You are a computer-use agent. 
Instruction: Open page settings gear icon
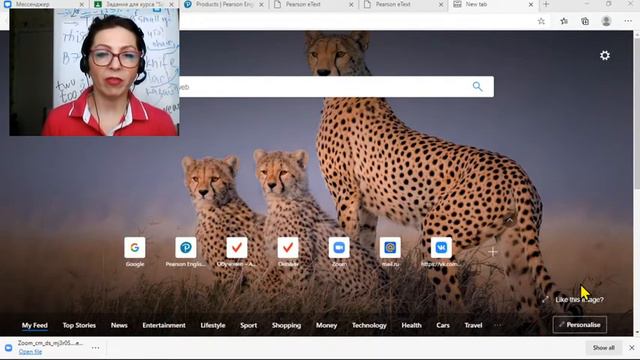(x=604, y=56)
